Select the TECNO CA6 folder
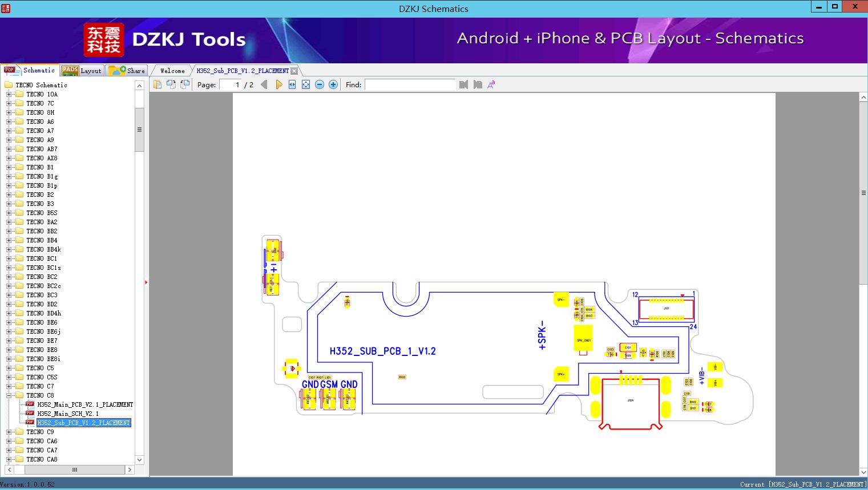 [x=42, y=441]
